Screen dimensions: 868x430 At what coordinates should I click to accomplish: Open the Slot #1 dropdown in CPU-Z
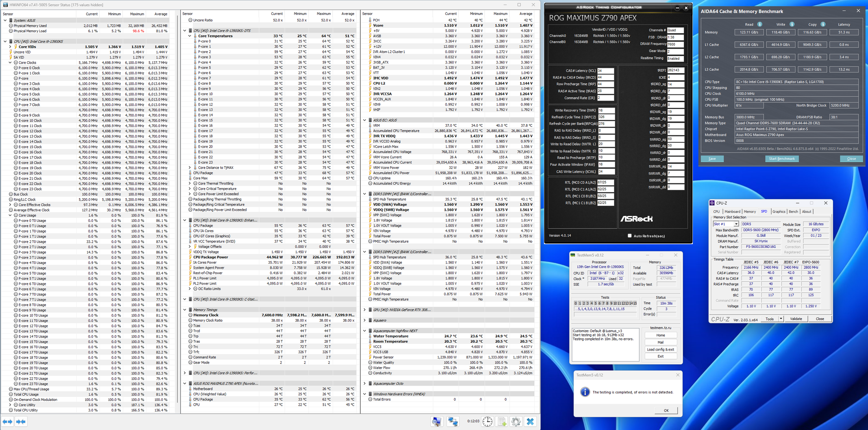[x=736, y=224]
